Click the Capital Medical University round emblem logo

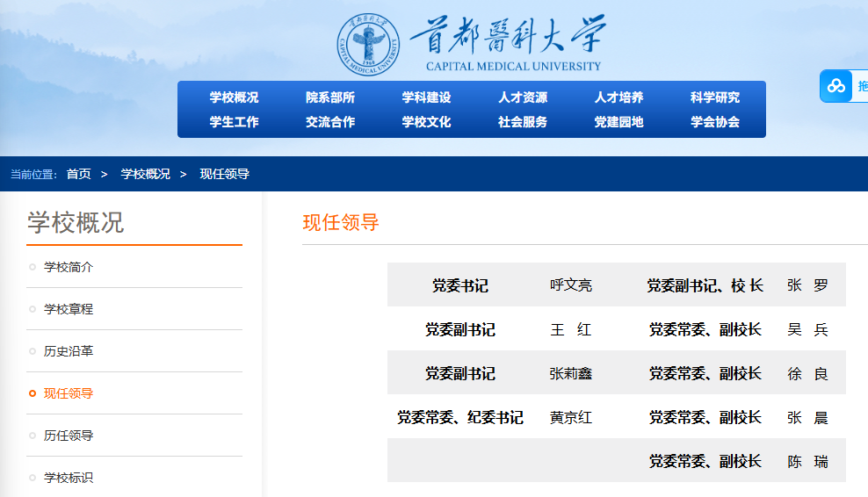pyautogui.click(x=368, y=44)
